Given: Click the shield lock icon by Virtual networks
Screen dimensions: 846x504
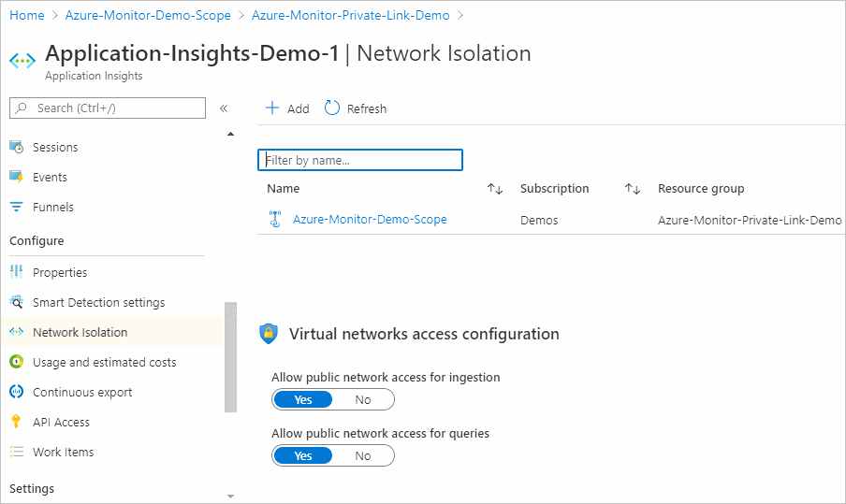Looking at the screenshot, I should pos(269,334).
